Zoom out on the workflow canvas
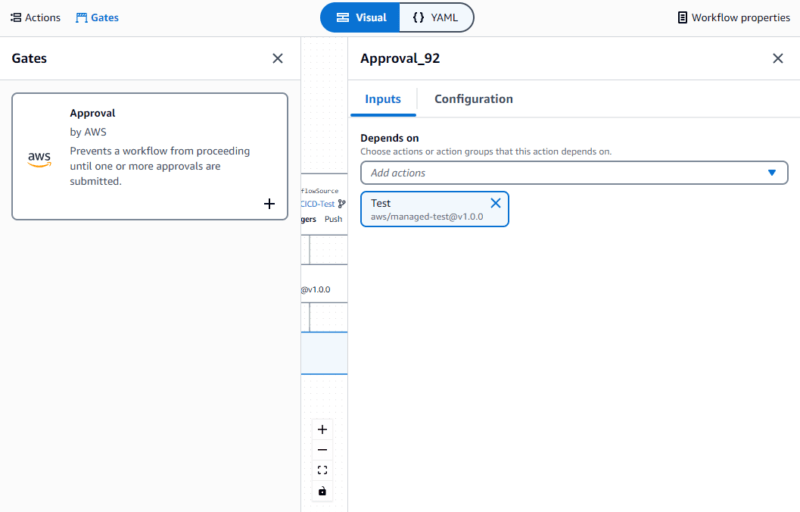 (x=322, y=450)
